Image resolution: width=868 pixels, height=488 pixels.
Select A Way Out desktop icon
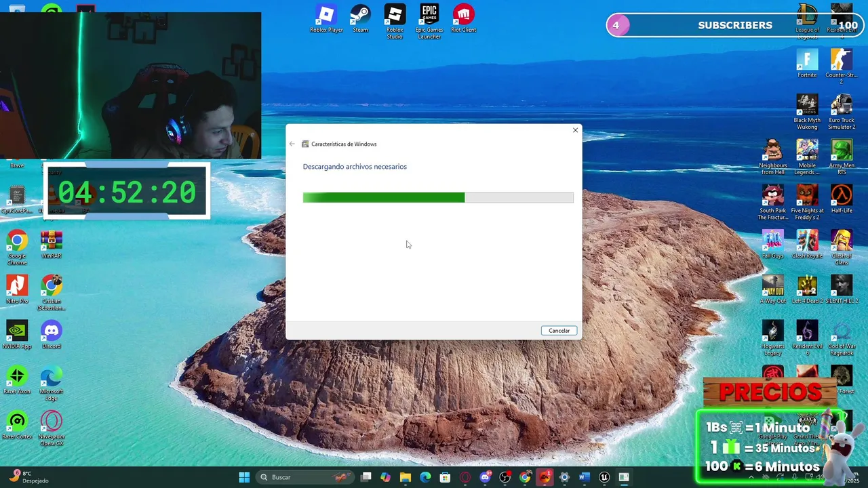[772, 290]
